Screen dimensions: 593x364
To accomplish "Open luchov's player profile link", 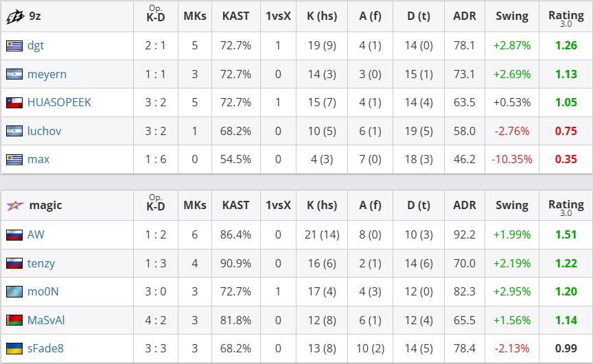I will tap(44, 131).
